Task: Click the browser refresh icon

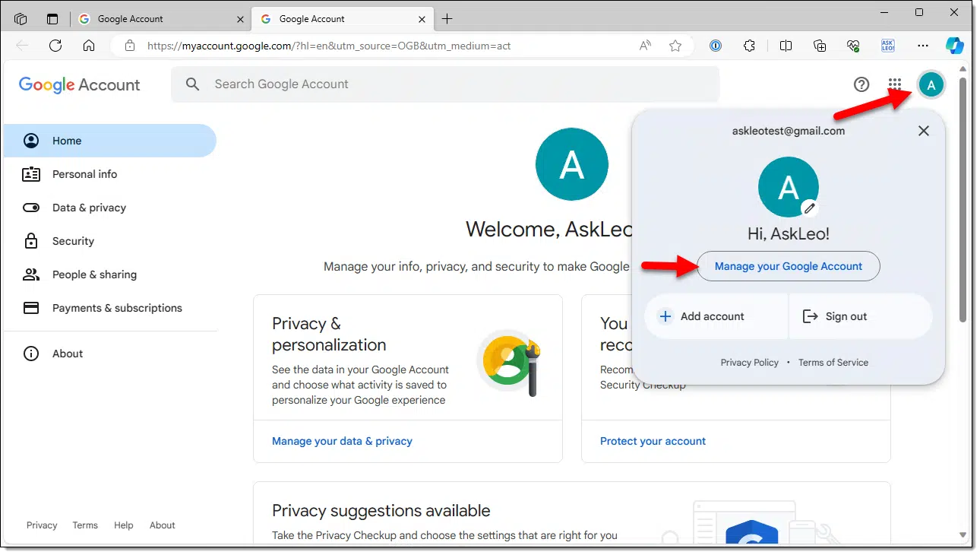Action: [55, 46]
